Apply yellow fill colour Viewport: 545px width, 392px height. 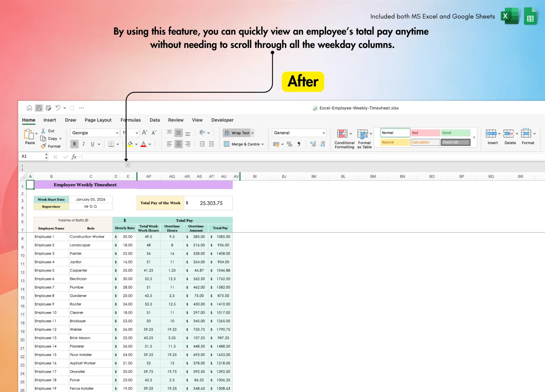point(130,144)
